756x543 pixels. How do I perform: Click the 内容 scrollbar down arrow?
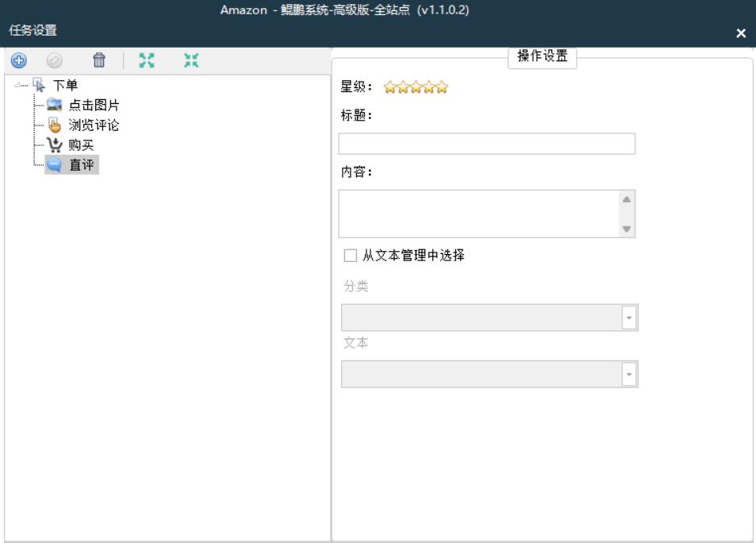point(627,229)
